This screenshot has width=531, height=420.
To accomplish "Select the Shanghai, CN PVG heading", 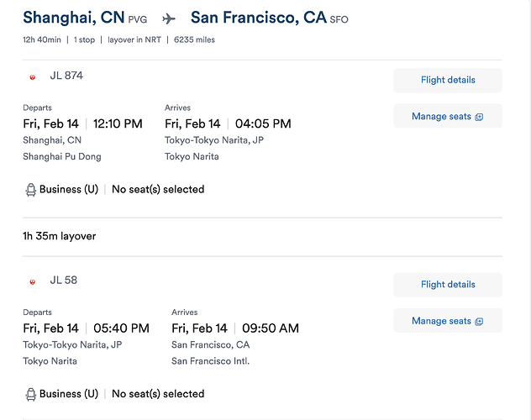I will click(x=85, y=18).
